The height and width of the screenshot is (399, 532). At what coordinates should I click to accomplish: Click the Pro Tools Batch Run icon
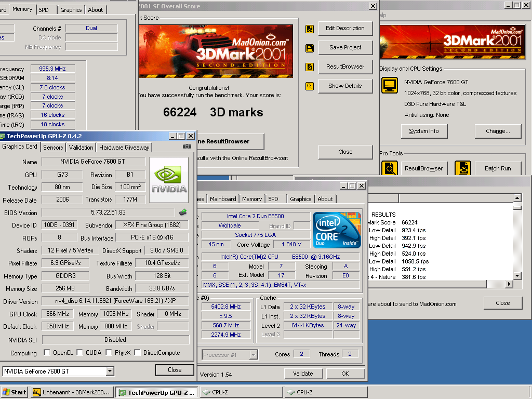[463, 168]
